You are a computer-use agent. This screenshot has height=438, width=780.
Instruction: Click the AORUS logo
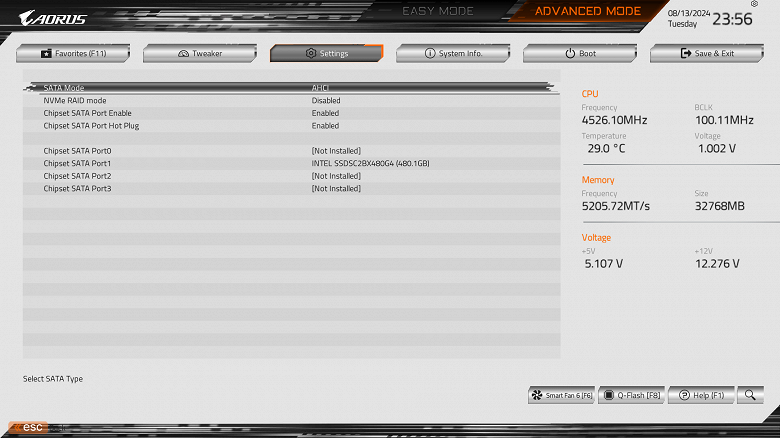click(53, 18)
